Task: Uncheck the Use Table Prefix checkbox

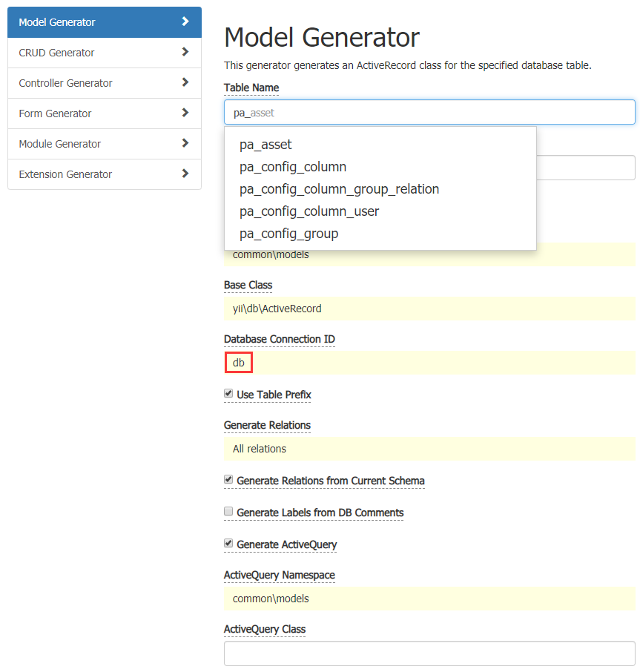Action: (x=228, y=394)
